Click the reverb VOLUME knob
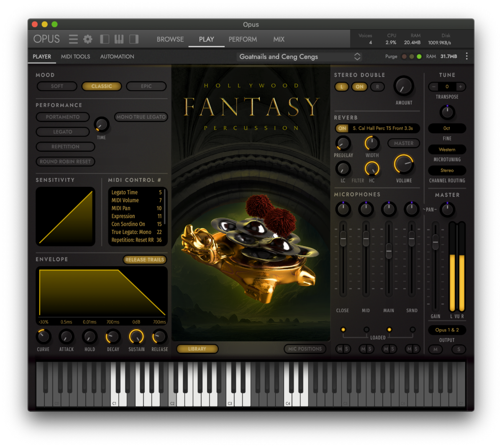The width and height of the screenshot is (502, 448). coord(404,164)
